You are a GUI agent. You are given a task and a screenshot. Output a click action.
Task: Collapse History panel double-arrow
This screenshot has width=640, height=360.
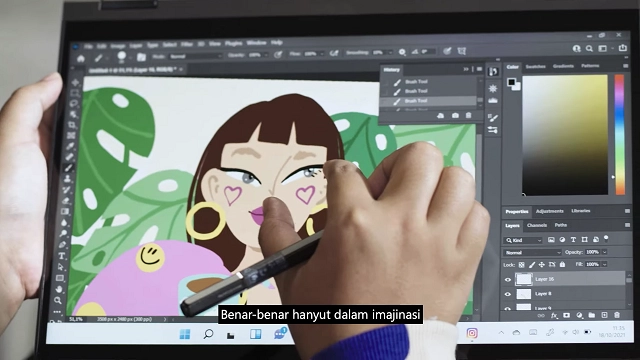(x=466, y=69)
